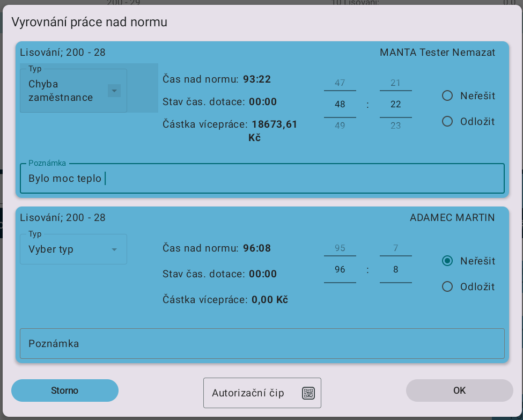Select Odložit for MANTA Tester Nemazat
The image size is (523, 420).
(x=447, y=122)
